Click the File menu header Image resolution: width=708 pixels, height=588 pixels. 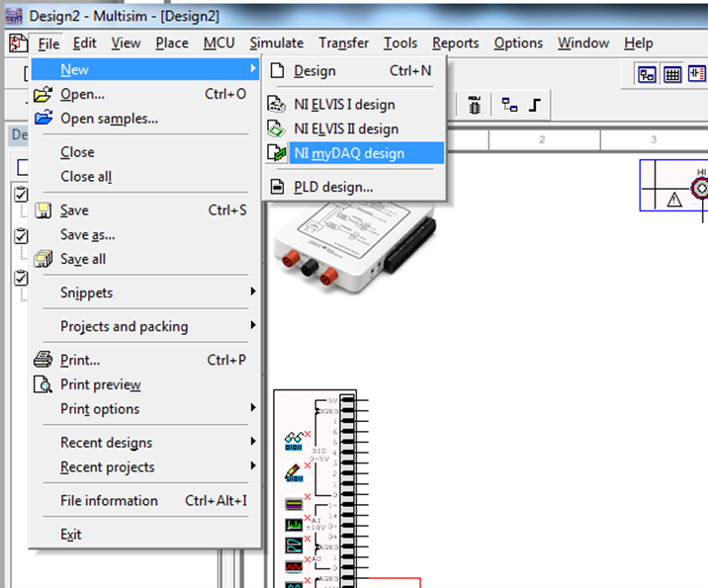click(48, 43)
